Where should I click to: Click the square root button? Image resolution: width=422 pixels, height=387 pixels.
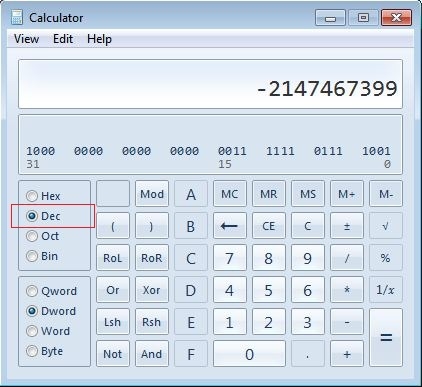pos(386,226)
